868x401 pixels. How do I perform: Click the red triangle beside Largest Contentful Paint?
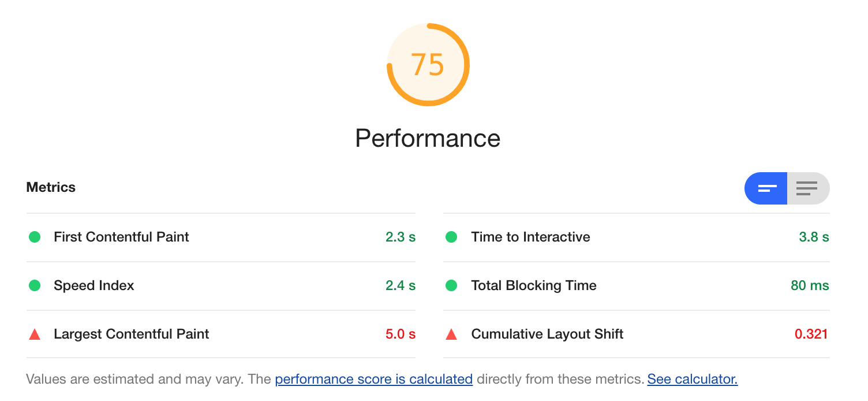[x=35, y=334]
